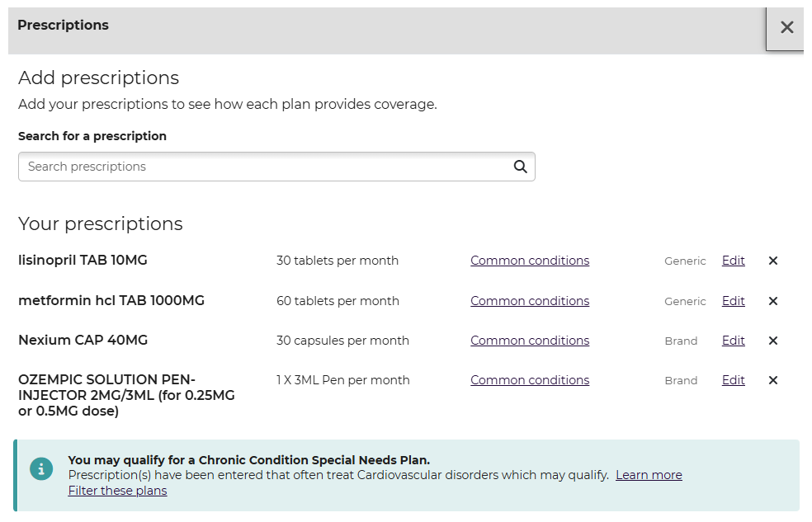This screenshot has width=812, height=522.
Task: Edit metformin hcl TAB 1000MG entry
Action: [x=733, y=301]
